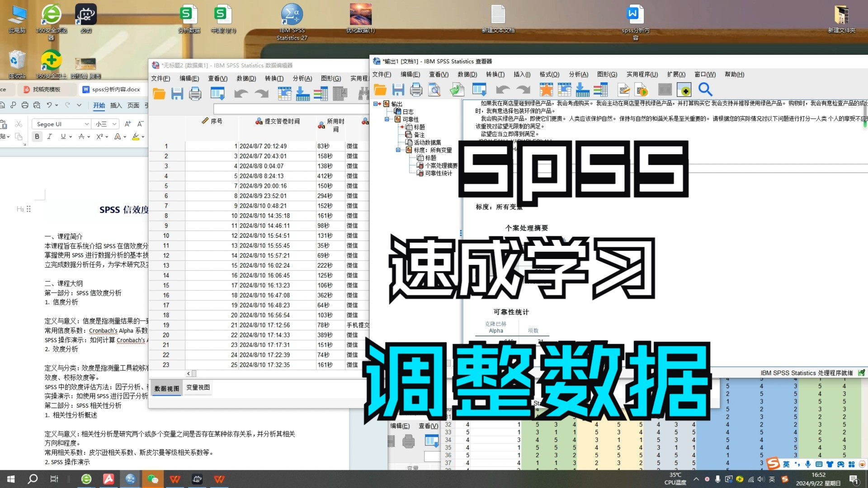Open 图形(G) menu in SPSS Viewer
This screenshot has height=488, width=868.
point(607,75)
